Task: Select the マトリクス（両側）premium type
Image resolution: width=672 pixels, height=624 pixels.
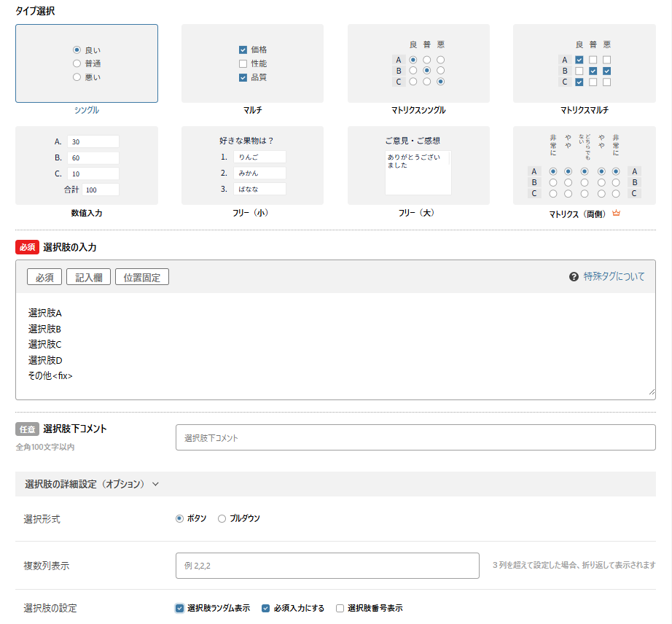Action: (x=584, y=165)
